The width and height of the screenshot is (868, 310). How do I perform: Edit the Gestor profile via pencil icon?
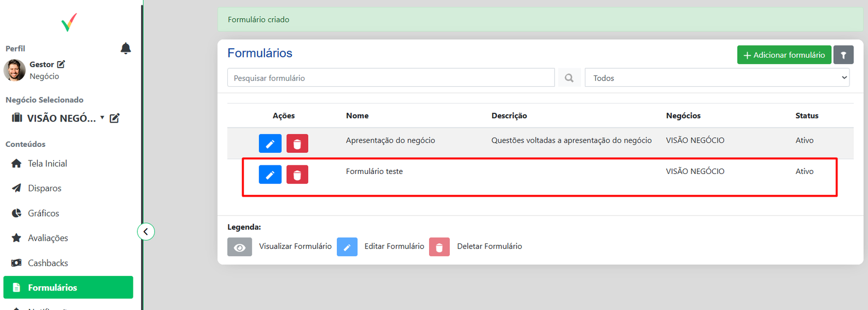(61, 64)
